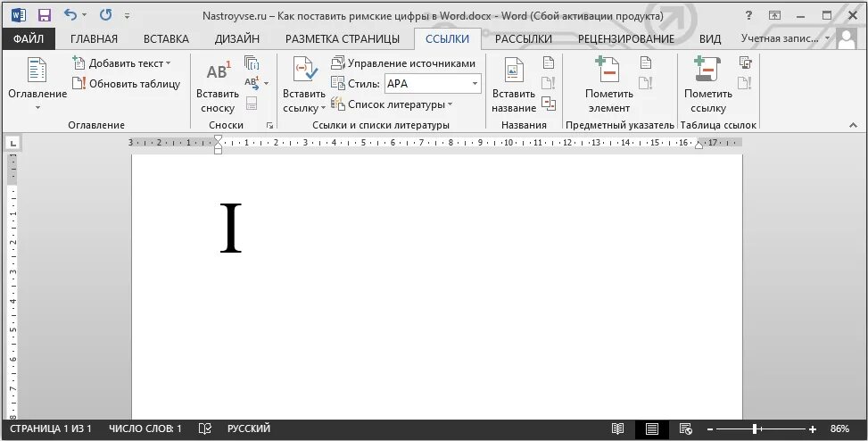Click Обновить таблицу button

[127, 84]
